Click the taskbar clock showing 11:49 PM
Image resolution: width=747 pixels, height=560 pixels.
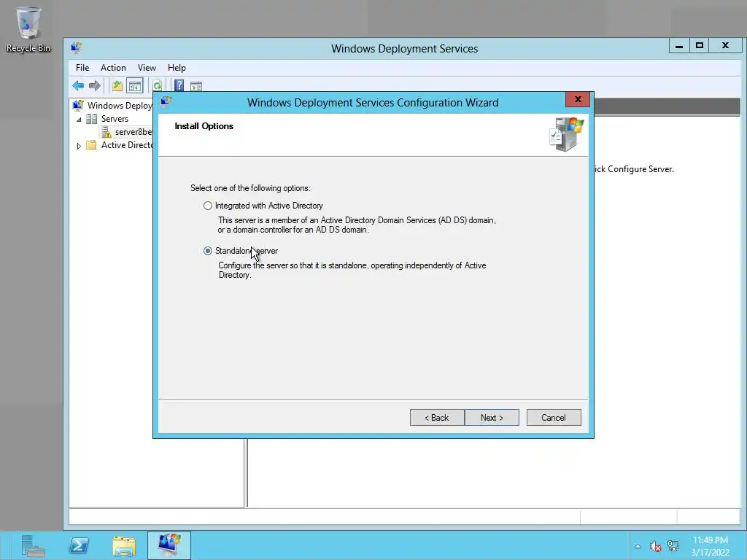point(711,546)
